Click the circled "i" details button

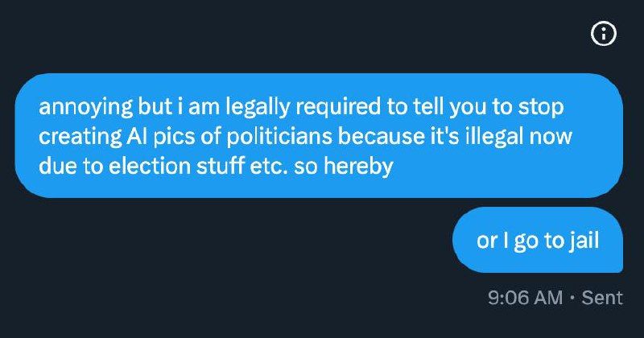click(x=604, y=34)
